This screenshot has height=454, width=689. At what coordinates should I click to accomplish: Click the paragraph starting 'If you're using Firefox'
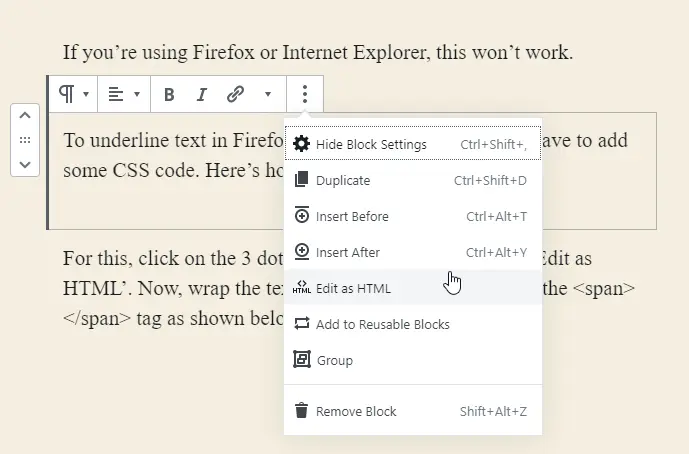317,52
